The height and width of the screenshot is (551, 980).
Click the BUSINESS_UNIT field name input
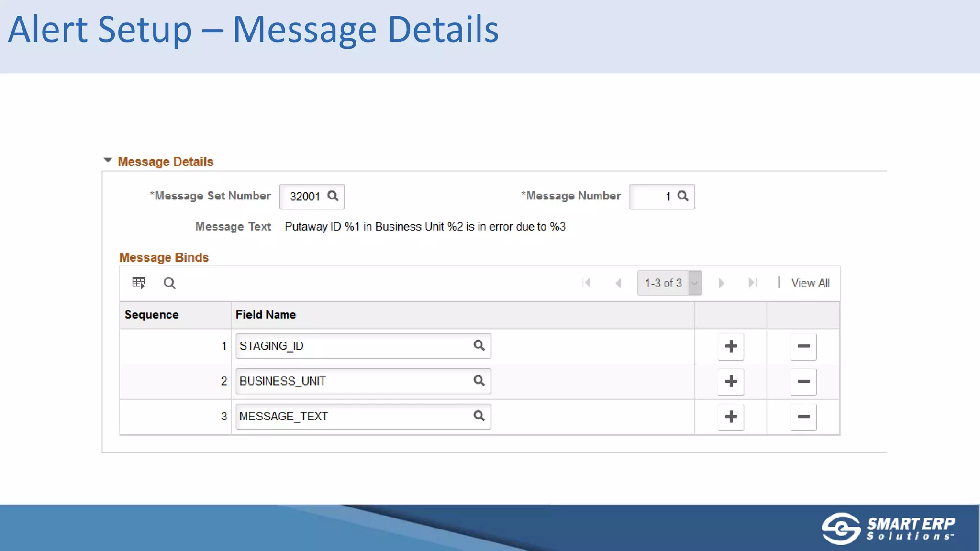[363, 381]
